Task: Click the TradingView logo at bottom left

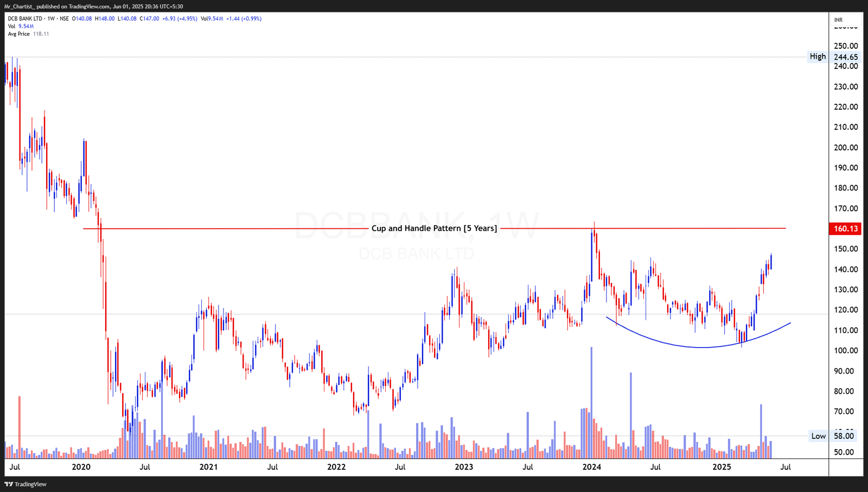Action: 25,484
